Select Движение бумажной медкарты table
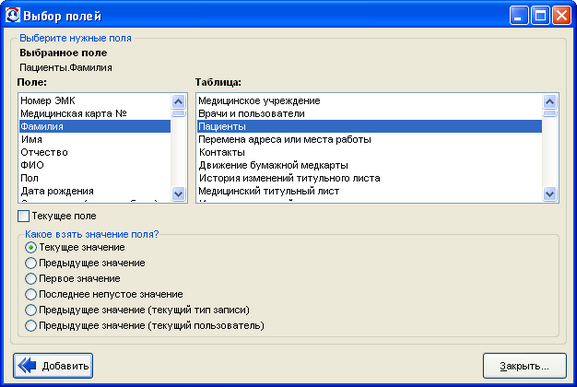This screenshot has width=577, height=387. [x=369, y=165]
